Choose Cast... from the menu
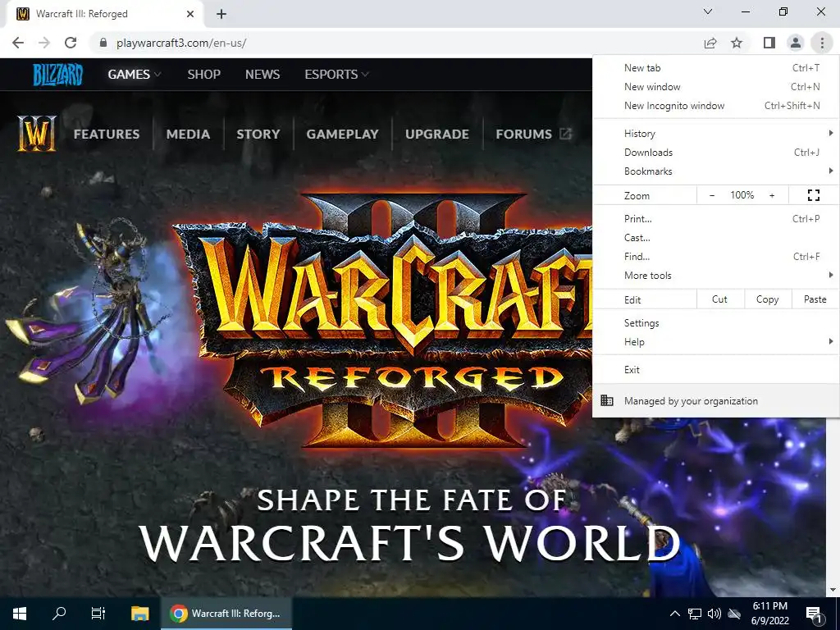This screenshot has width=840, height=630. [x=715, y=237]
